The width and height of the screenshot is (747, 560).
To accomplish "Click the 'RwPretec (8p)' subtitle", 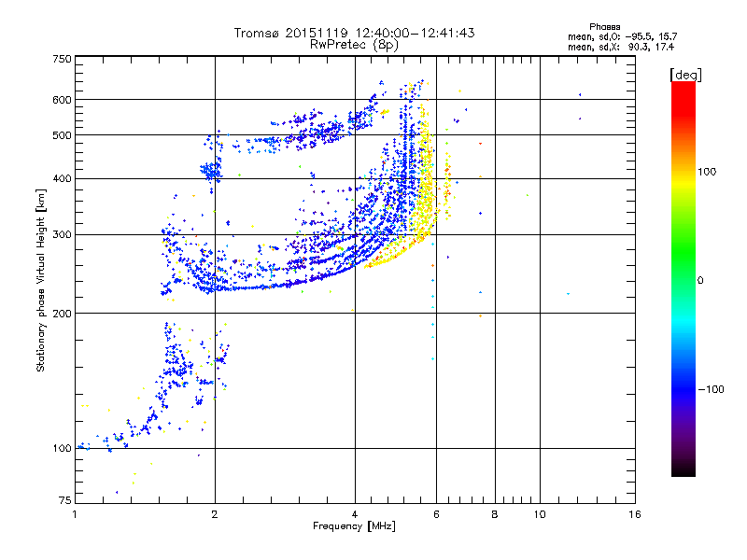I will [354, 45].
